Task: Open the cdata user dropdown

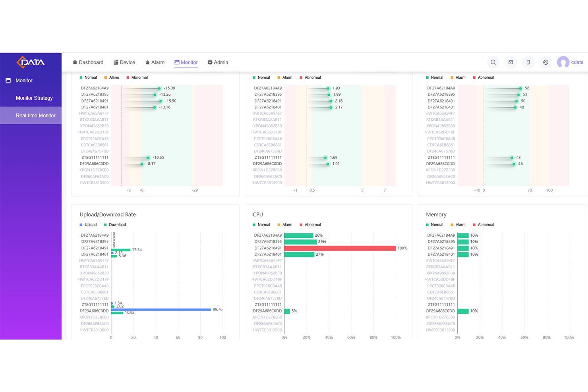Action: (x=577, y=62)
